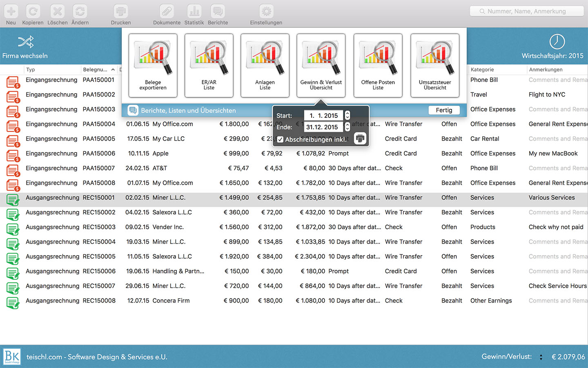Open the Offene Posten Liste report

(378, 65)
